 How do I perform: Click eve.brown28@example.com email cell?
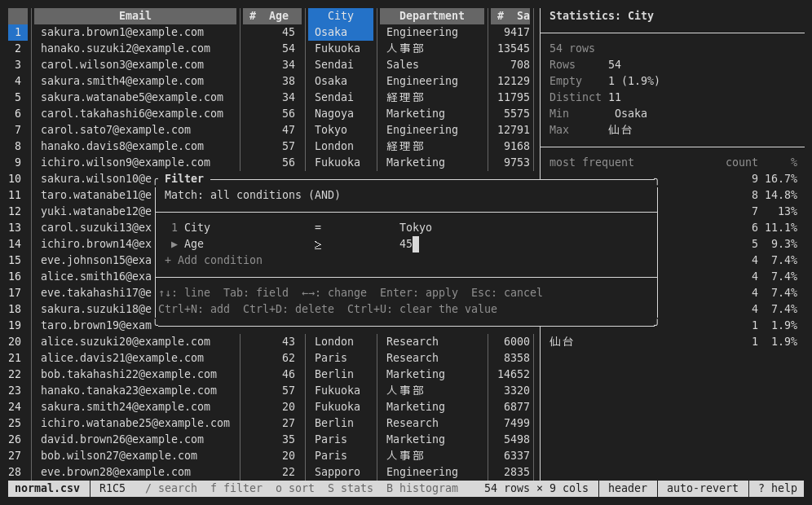tap(116, 472)
